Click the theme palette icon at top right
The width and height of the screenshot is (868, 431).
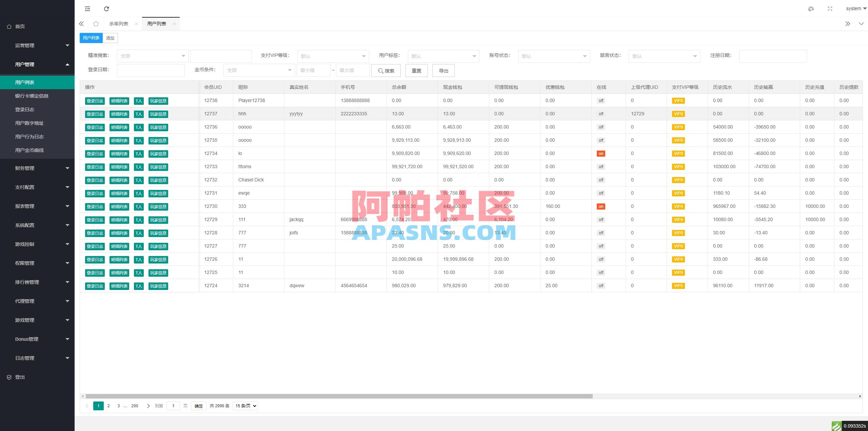811,8
